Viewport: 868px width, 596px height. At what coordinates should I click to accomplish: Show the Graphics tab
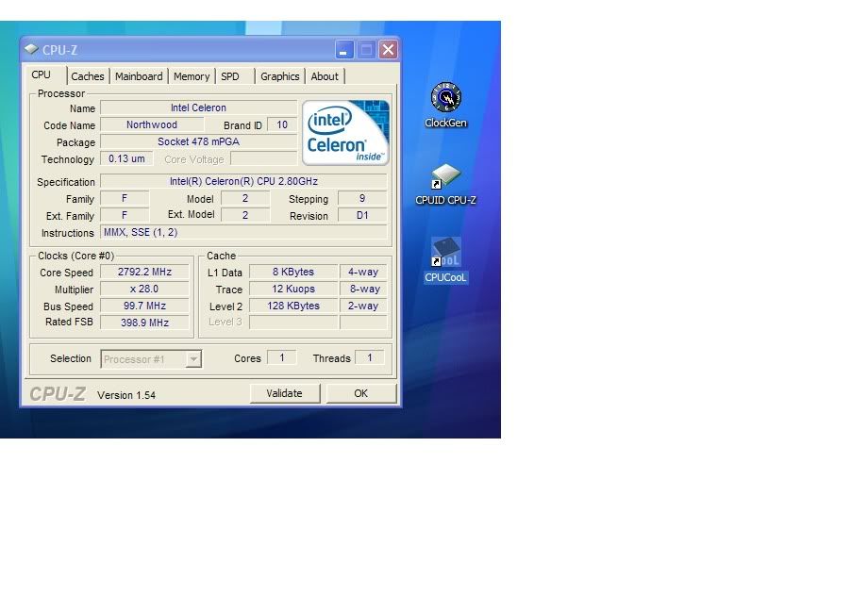click(280, 76)
